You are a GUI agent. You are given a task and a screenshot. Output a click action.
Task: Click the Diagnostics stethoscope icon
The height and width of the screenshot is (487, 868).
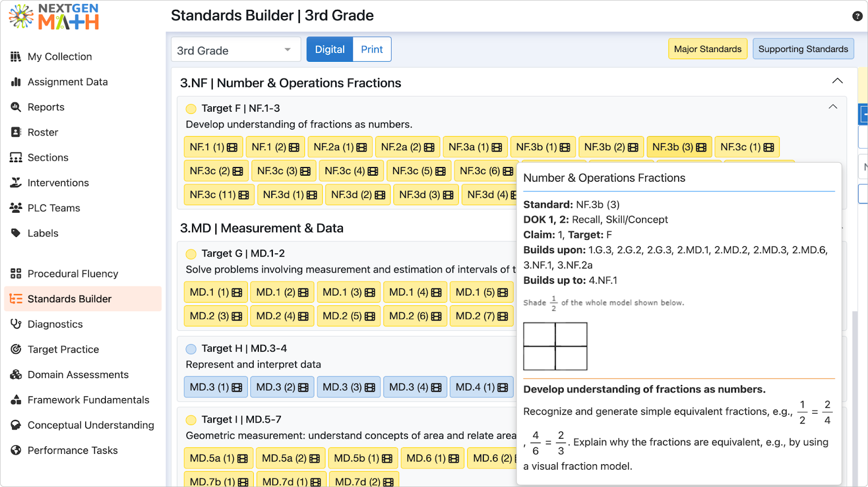pyautogui.click(x=16, y=324)
